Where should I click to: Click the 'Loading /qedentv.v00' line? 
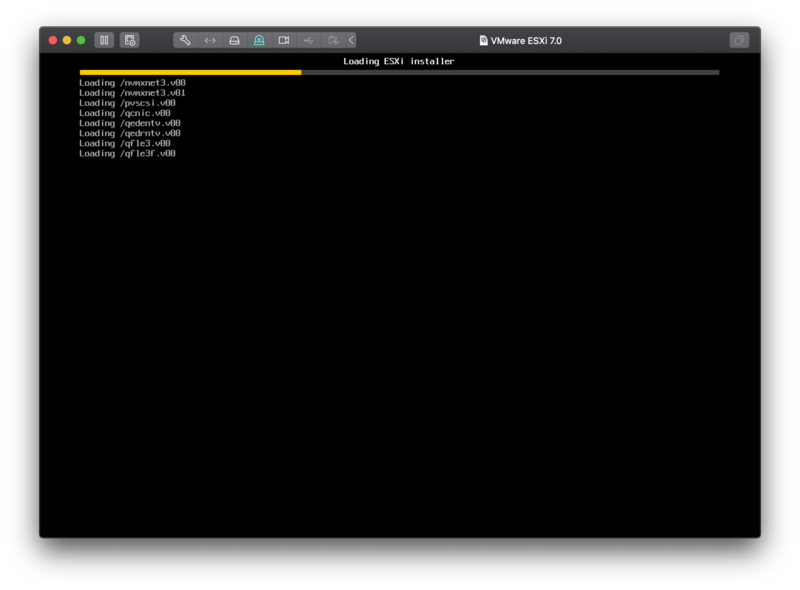(x=130, y=123)
